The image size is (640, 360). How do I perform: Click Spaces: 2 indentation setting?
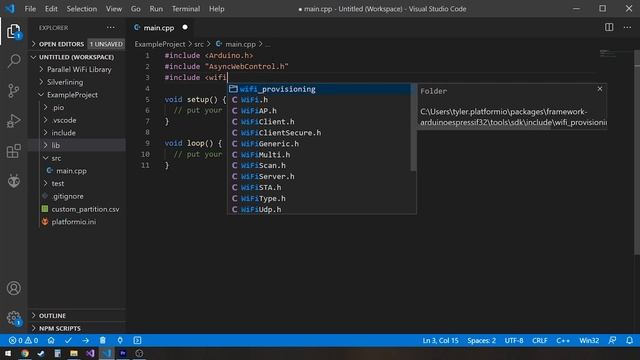click(x=482, y=340)
